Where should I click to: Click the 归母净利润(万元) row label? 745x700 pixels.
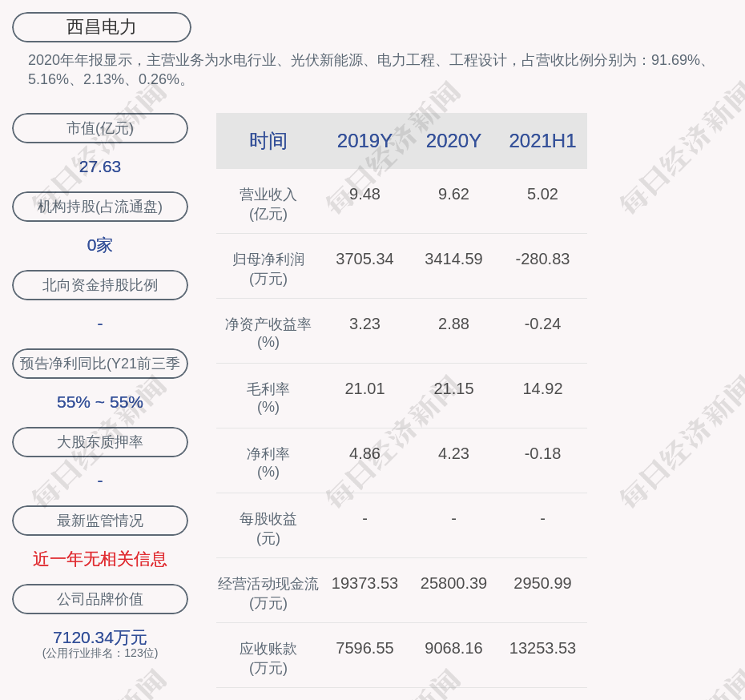(x=268, y=268)
